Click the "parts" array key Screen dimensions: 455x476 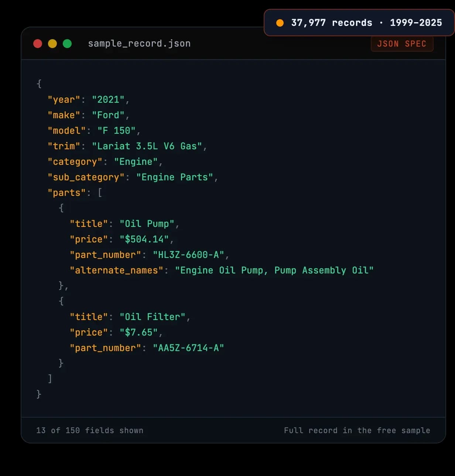[66, 193]
